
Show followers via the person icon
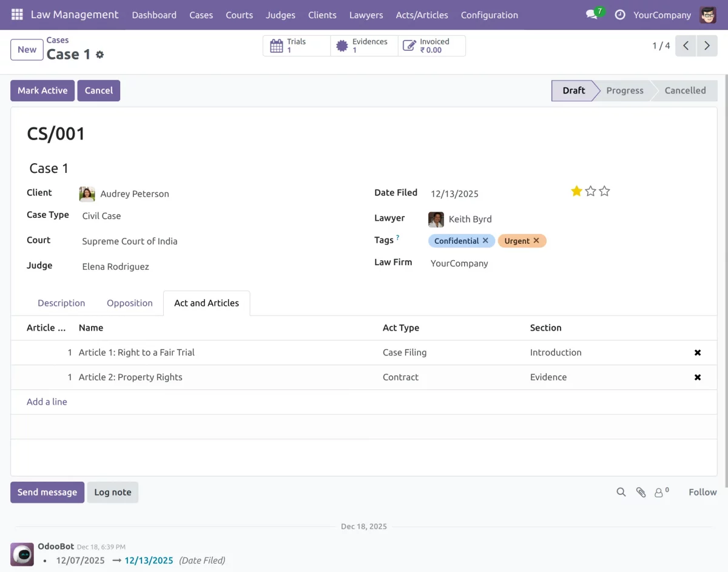659,492
